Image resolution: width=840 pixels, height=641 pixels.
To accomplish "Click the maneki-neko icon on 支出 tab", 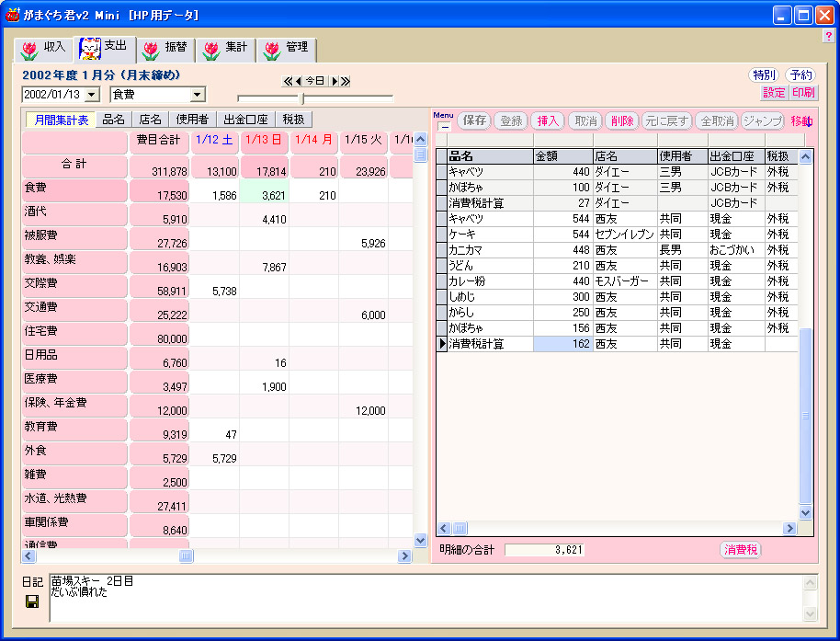I will click(89, 48).
